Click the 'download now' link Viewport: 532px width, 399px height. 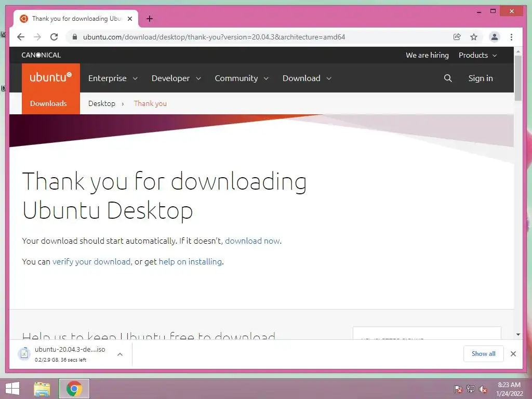coord(252,241)
